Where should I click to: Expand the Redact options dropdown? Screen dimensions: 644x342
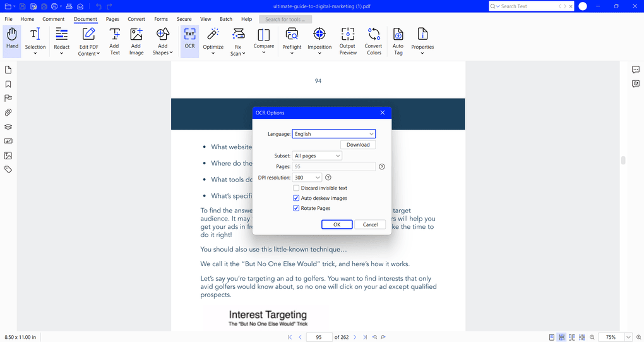pos(62,54)
